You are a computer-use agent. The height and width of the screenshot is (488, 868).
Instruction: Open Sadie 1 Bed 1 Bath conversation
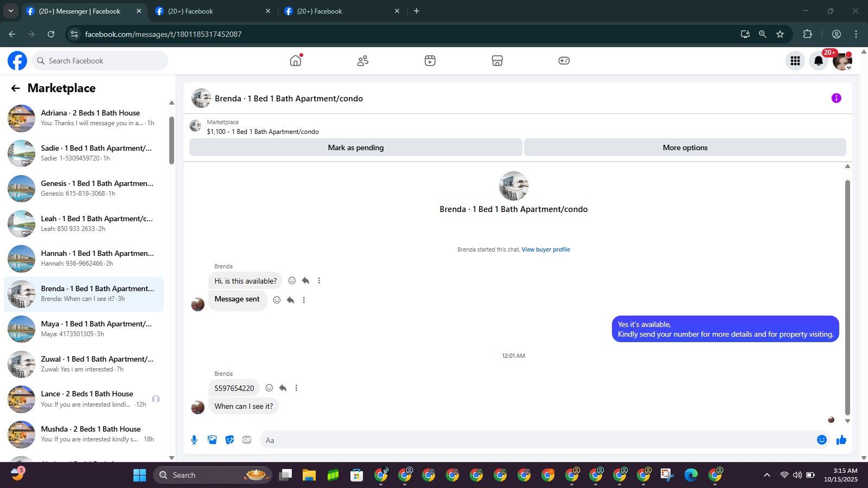pyautogui.click(x=84, y=153)
